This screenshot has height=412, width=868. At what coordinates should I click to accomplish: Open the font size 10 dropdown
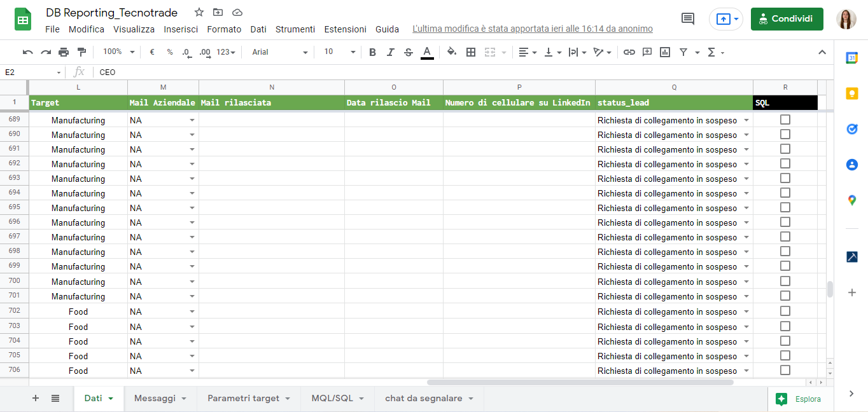339,52
